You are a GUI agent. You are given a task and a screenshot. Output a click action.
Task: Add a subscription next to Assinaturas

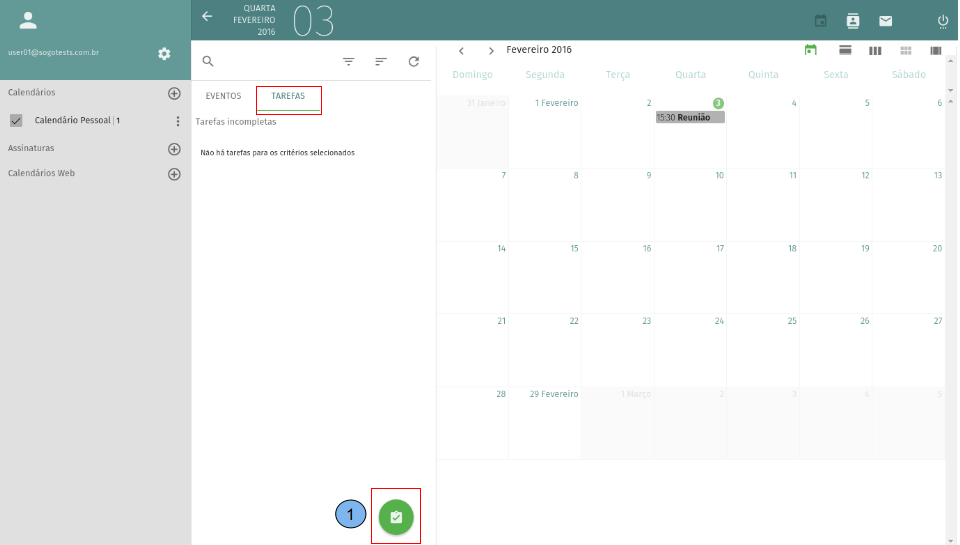(x=174, y=149)
